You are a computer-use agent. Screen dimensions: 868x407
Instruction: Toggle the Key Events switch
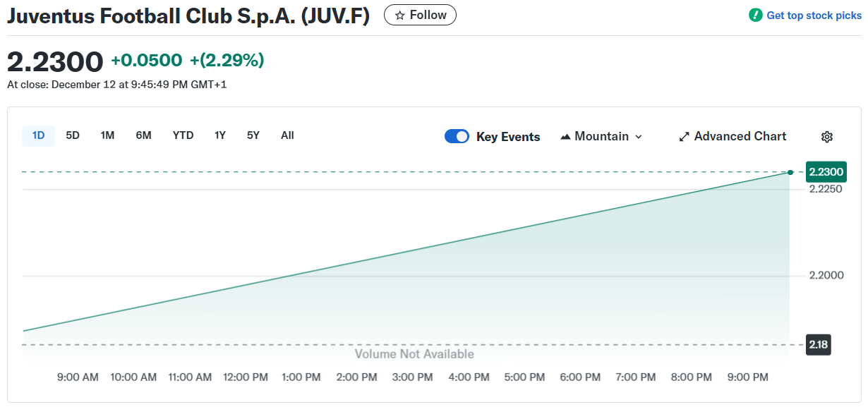(x=457, y=137)
